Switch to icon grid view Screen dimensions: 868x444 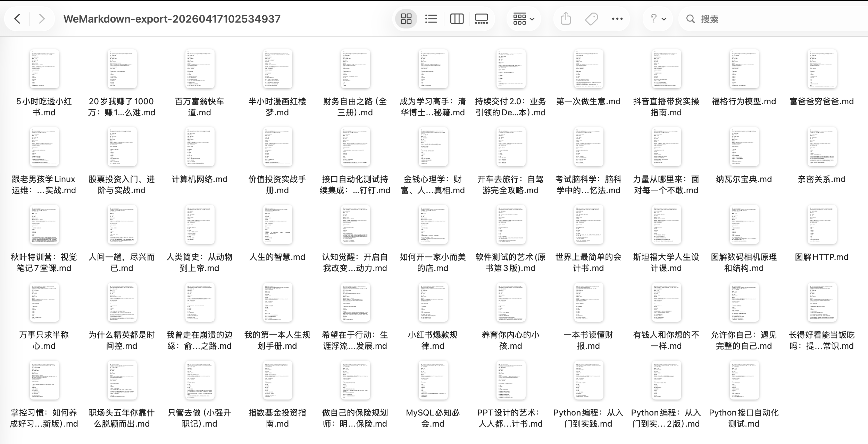click(x=406, y=19)
